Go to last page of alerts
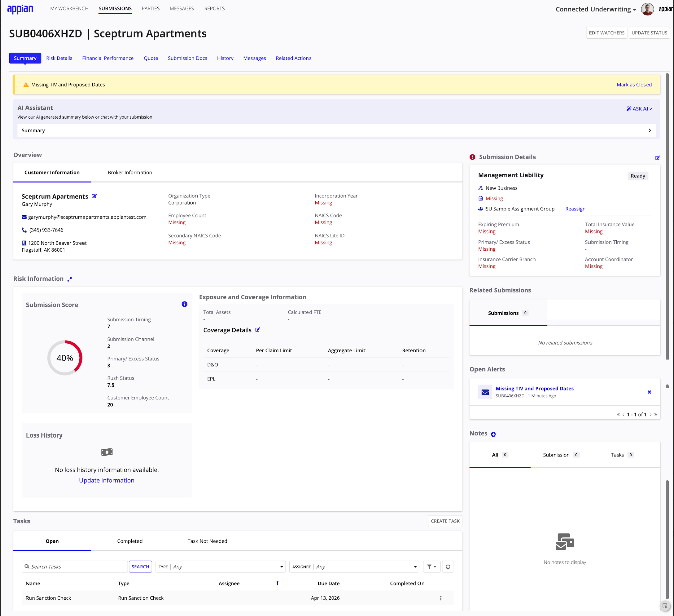The width and height of the screenshot is (674, 616). [656, 415]
